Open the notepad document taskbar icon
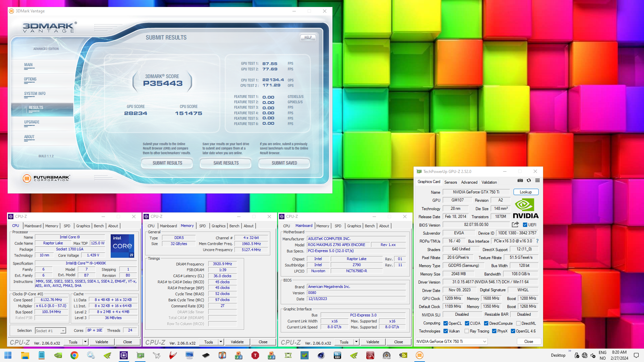644x362 pixels. tap(42, 355)
